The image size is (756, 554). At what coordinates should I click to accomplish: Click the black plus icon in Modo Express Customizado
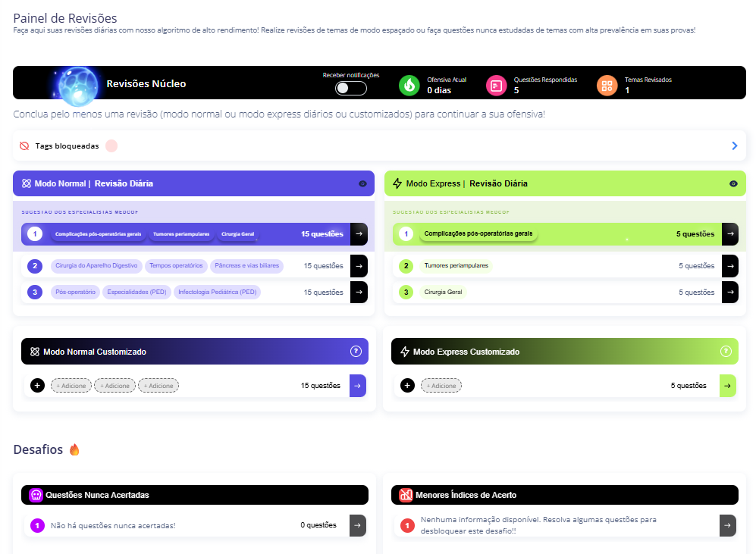(x=407, y=386)
